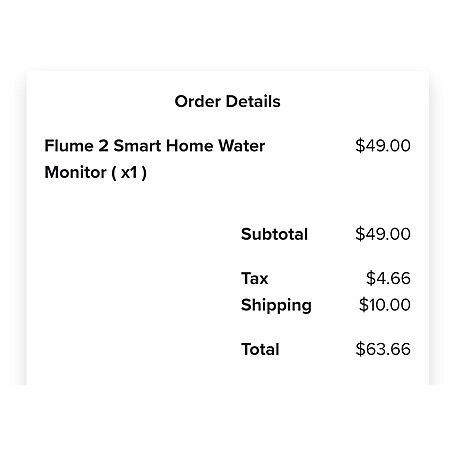Click the word Smart in product title
This screenshot has width=450, height=450.
(x=137, y=146)
